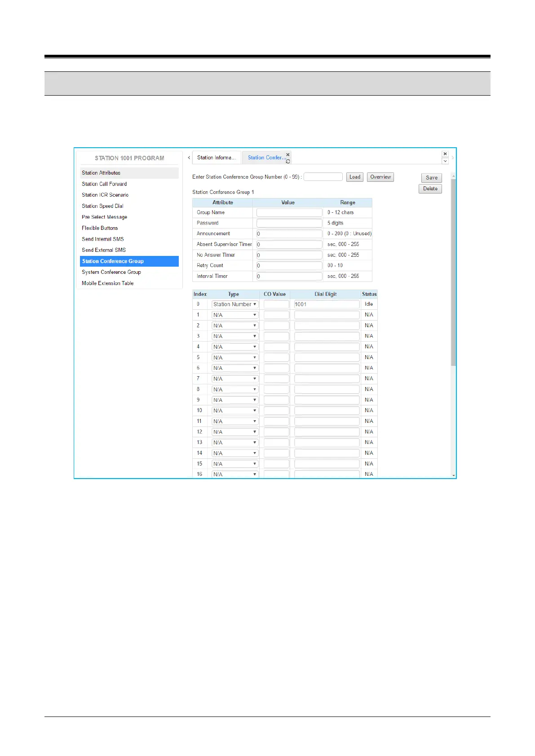Select Pre Select Message in sidebar

pos(129,217)
